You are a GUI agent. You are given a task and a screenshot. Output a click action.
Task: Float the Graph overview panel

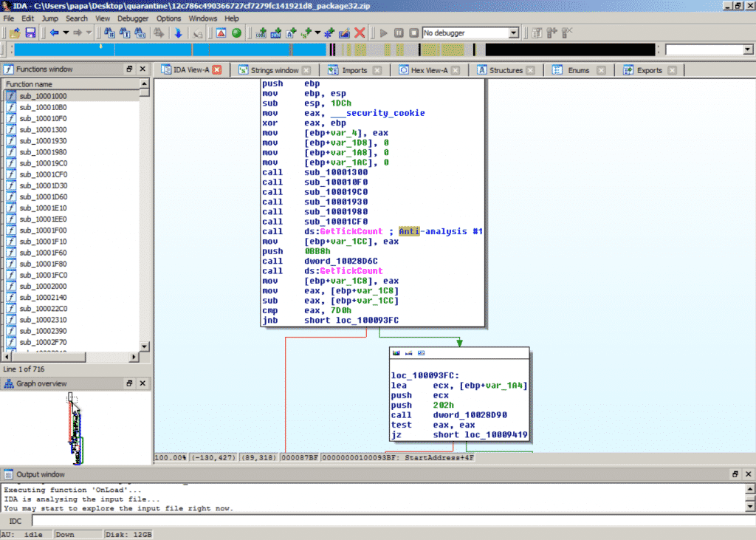129,383
